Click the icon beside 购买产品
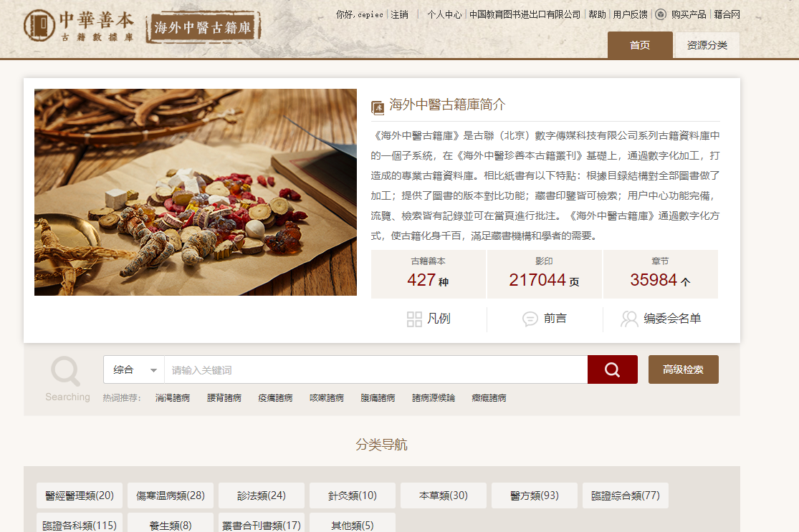The height and width of the screenshot is (532, 799). 661,14
